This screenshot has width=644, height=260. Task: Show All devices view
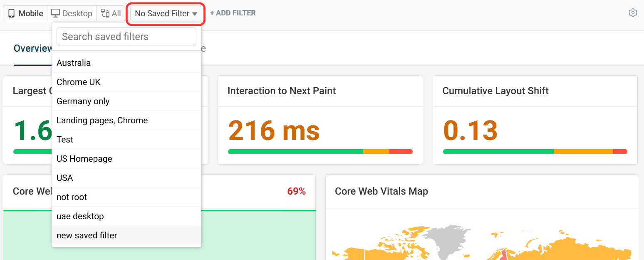tap(111, 13)
